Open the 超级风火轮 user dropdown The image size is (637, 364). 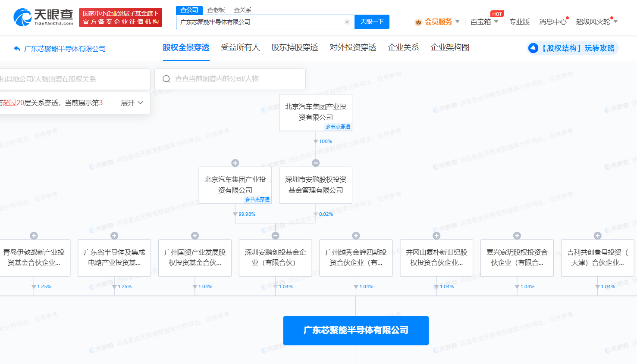[x=596, y=22]
